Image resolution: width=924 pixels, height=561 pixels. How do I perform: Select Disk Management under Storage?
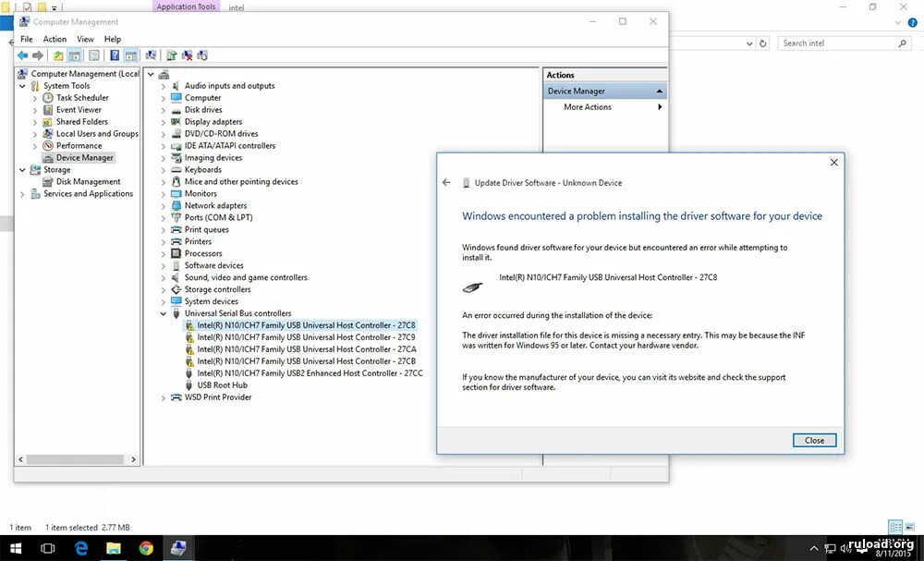(89, 181)
